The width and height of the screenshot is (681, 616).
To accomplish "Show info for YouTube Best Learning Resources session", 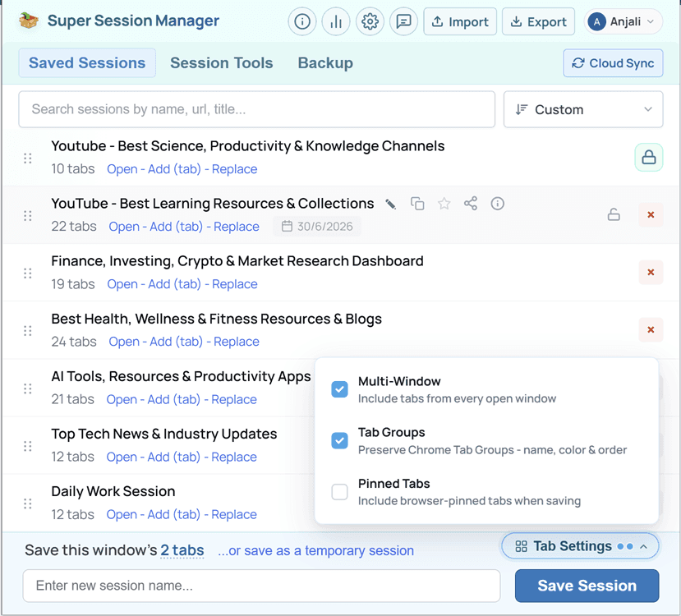I will point(497,203).
